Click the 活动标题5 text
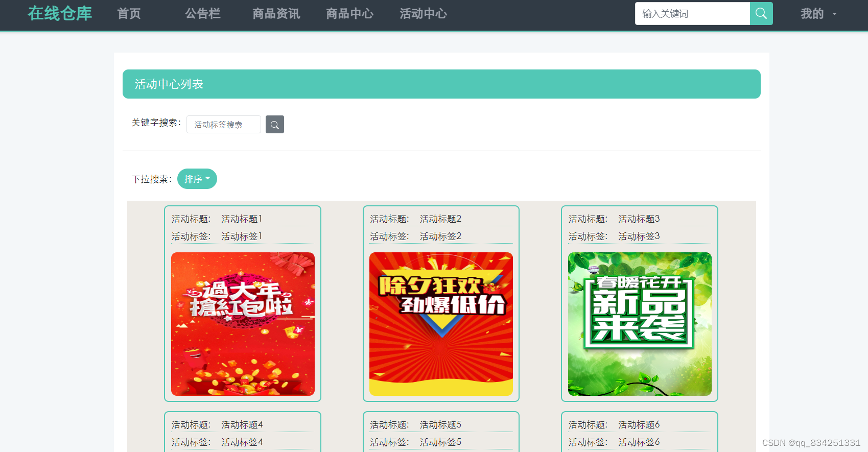The height and width of the screenshot is (452, 868). (x=440, y=425)
